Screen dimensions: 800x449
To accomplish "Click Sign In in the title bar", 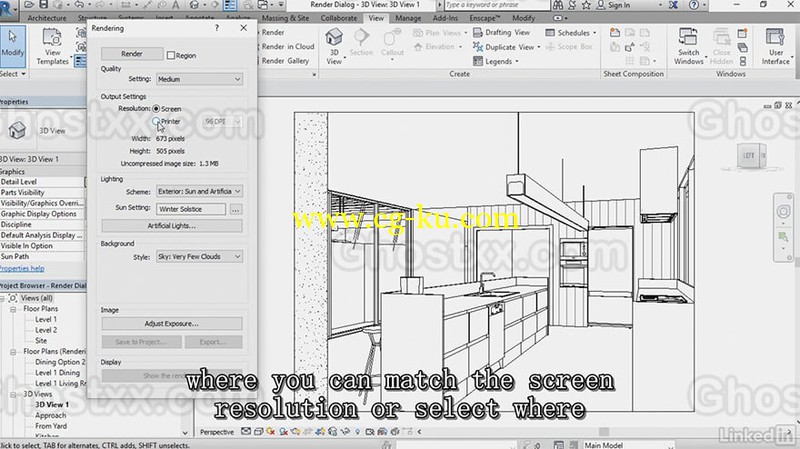I will 619,5.
